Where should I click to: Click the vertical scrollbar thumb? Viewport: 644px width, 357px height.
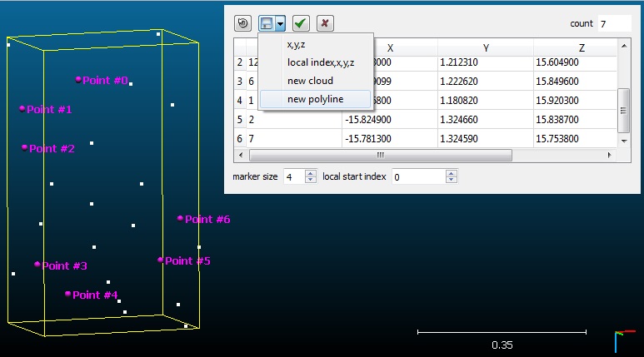(x=624, y=111)
